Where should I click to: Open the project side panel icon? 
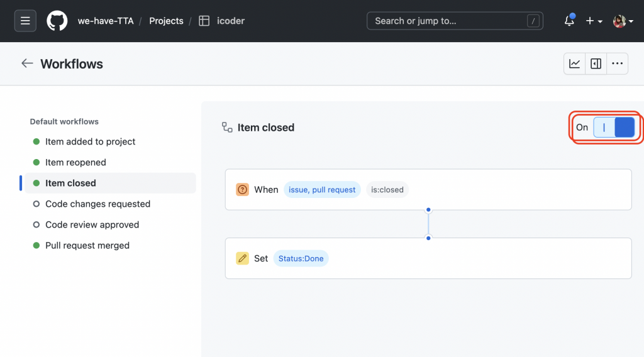tap(596, 63)
